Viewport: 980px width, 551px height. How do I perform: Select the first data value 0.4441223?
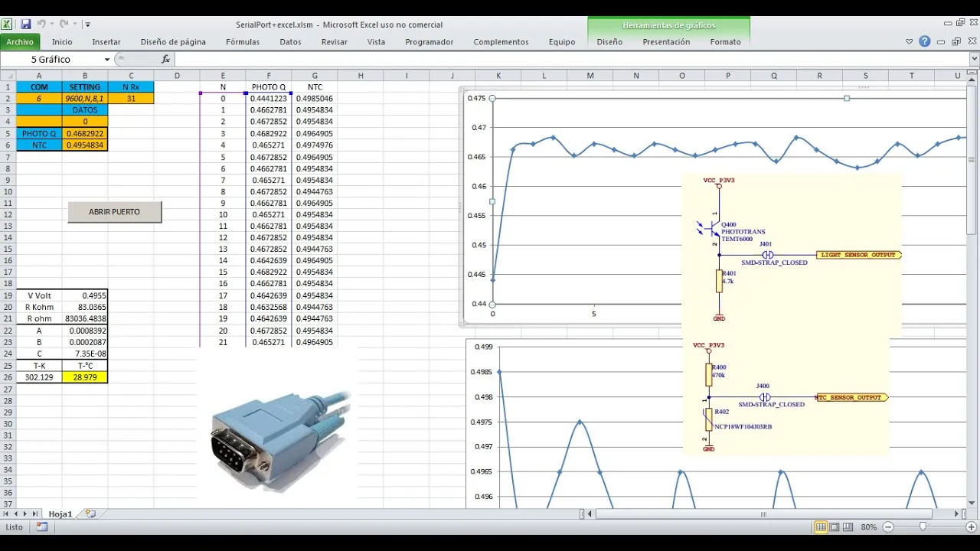point(269,99)
